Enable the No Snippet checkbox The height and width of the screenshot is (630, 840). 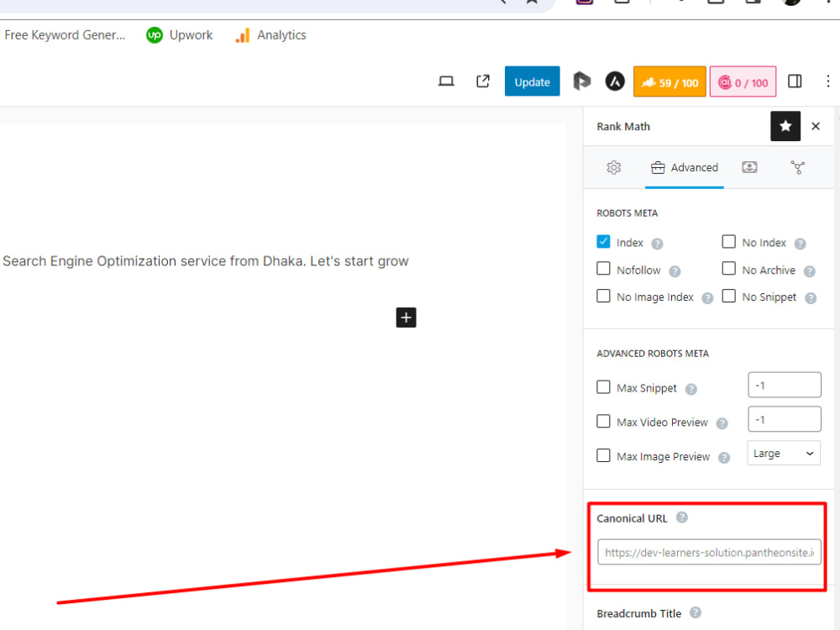[x=728, y=296]
